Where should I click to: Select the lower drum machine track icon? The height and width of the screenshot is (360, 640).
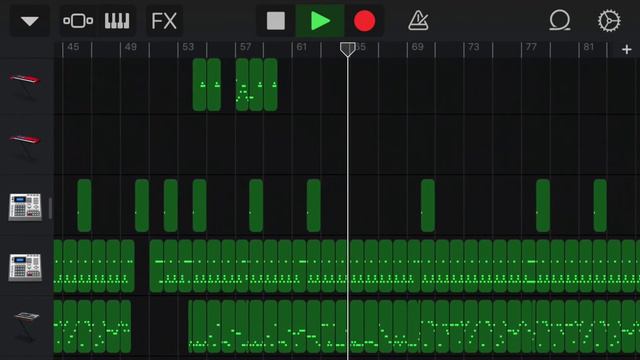pos(25,267)
